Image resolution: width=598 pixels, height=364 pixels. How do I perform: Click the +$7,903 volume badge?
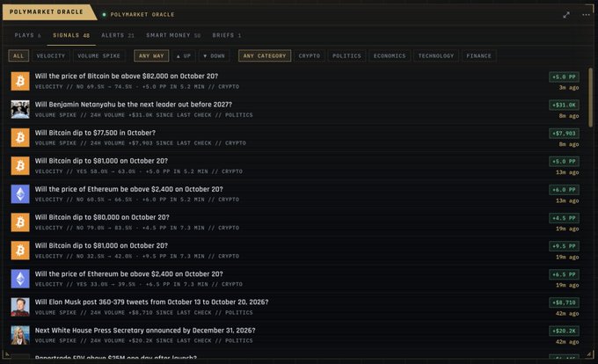[x=564, y=134]
